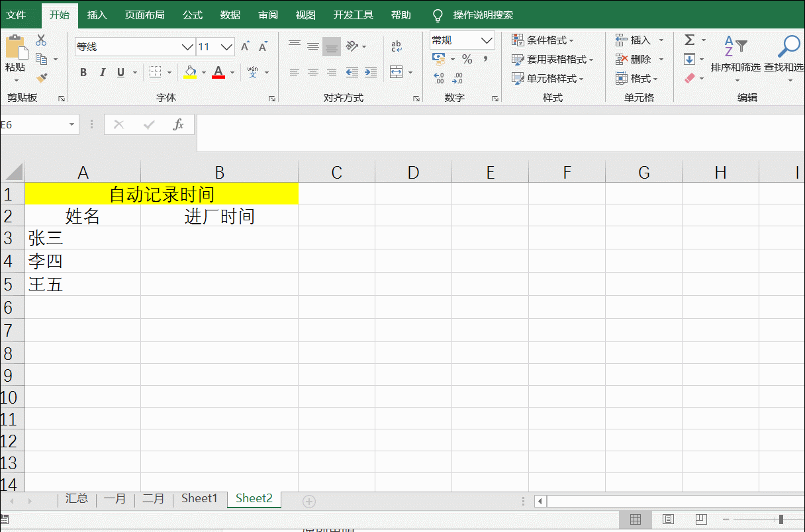Open the 汇总 sheet tab
Screen dimensions: 805x532
coord(77,499)
